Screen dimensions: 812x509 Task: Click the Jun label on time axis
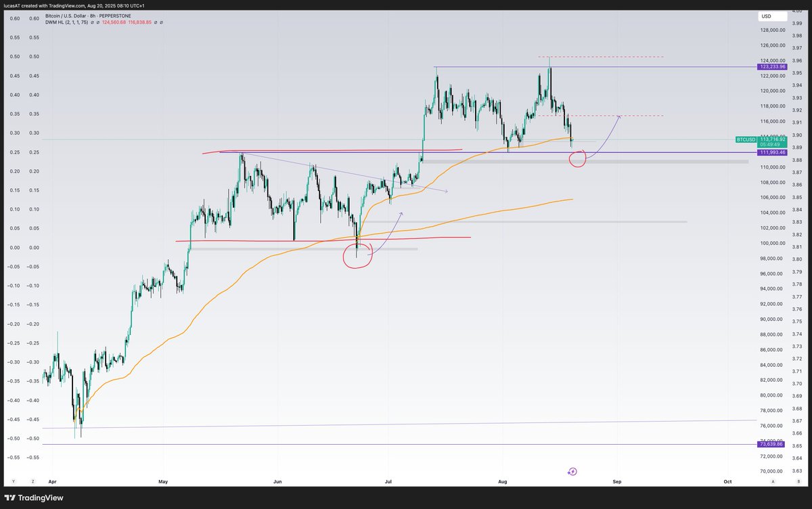[x=278, y=481]
